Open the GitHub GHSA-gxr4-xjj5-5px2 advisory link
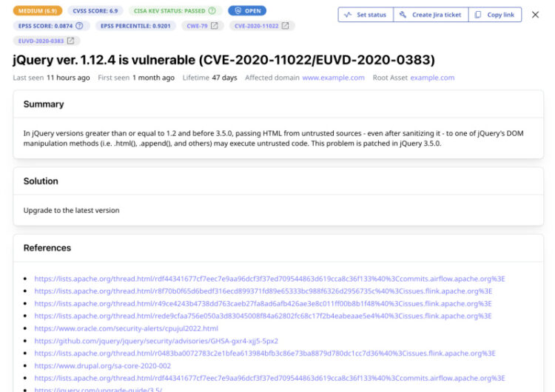The width and height of the screenshot is (555, 392). point(156,341)
